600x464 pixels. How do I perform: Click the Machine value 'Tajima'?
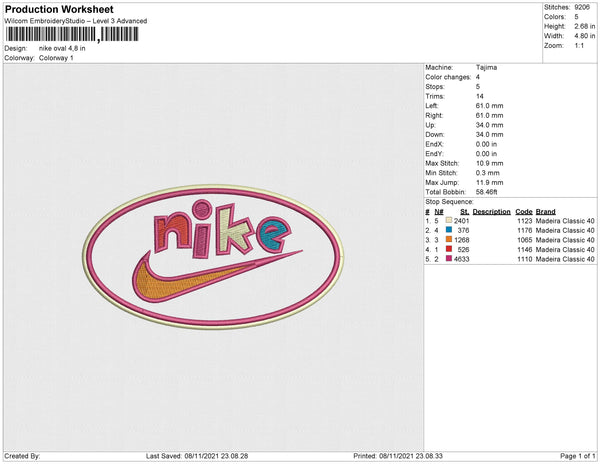(x=486, y=67)
